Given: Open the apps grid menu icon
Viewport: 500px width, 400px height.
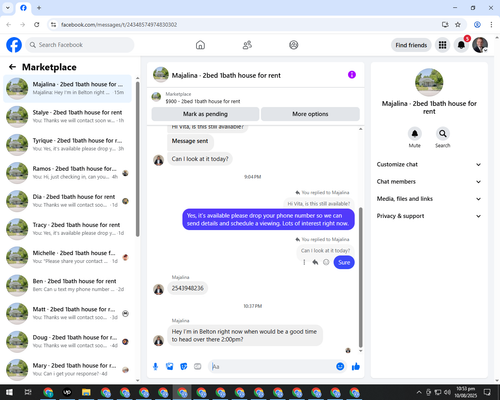Looking at the screenshot, I should click(442, 45).
